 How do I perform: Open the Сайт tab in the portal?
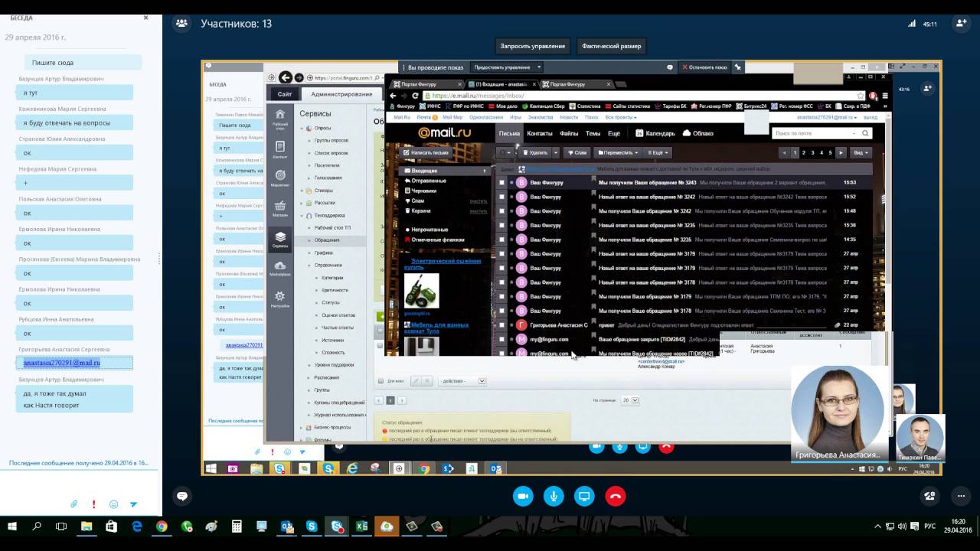point(285,94)
